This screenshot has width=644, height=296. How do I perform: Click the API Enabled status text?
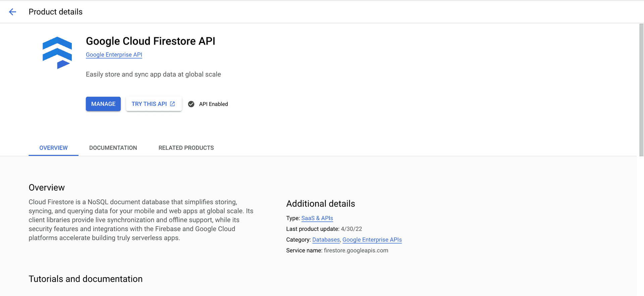213,104
